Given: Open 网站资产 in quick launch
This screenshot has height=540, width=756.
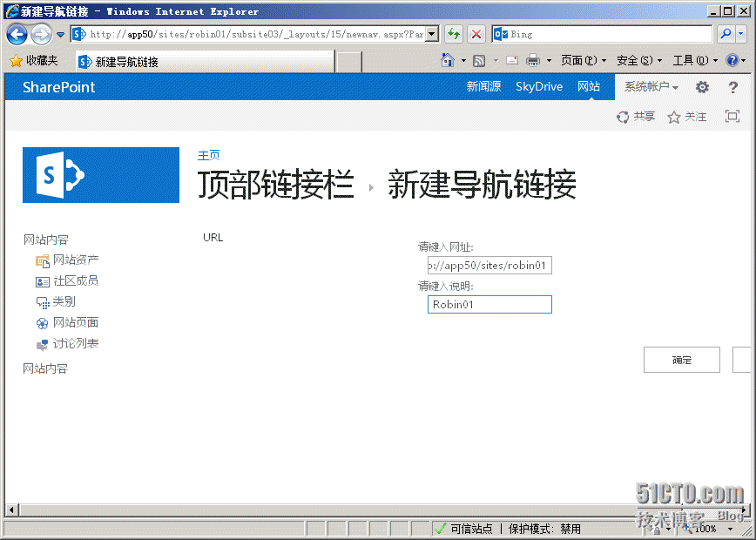Looking at the screenshot, I should tap(76, 260).
